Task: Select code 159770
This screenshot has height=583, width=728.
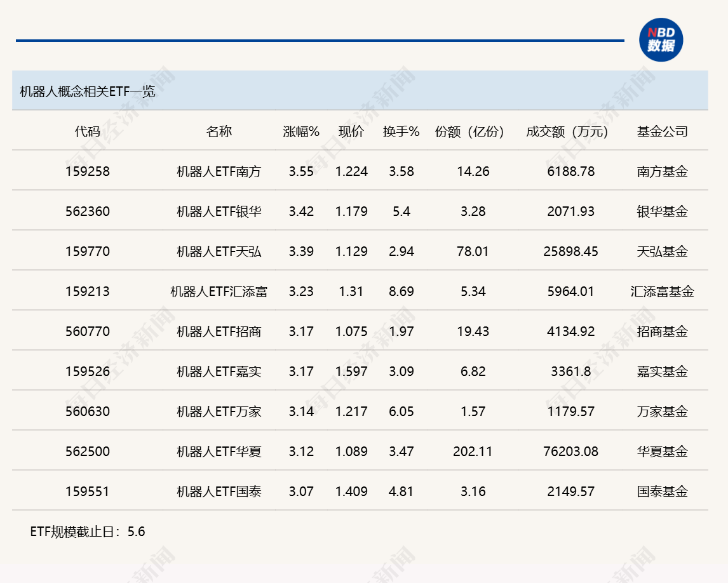Action: click(87, 251)
